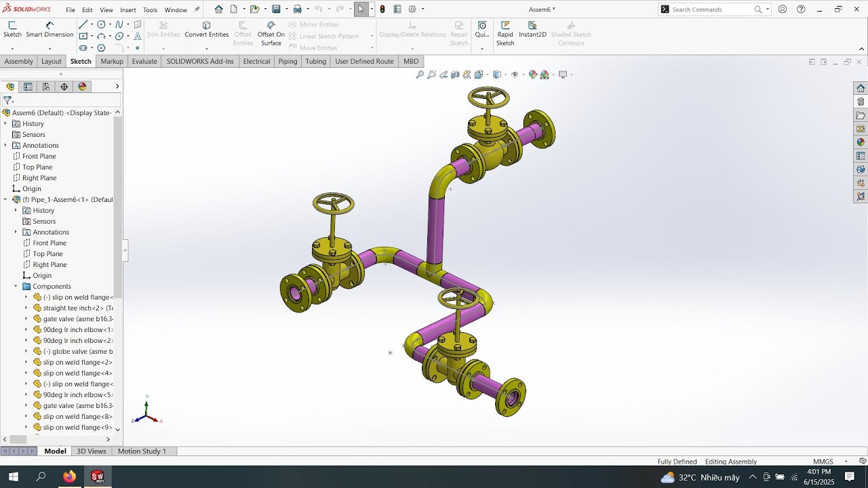Open the File menu

71,10
